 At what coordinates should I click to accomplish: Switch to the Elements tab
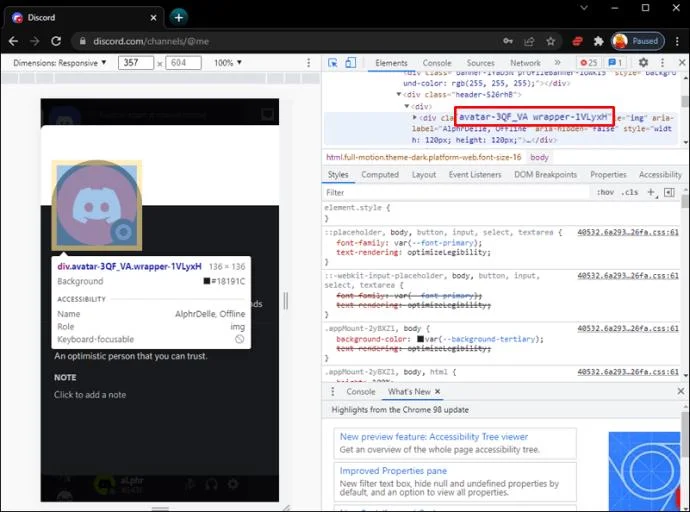(391, 63)
